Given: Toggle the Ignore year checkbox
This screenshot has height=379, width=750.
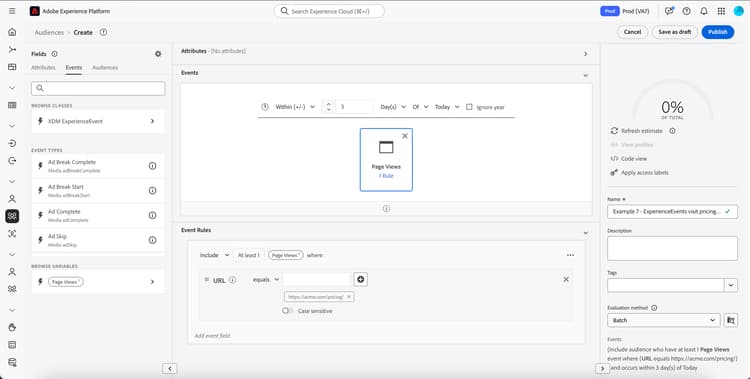Looking at the screenshot, I should click(469, 107).
